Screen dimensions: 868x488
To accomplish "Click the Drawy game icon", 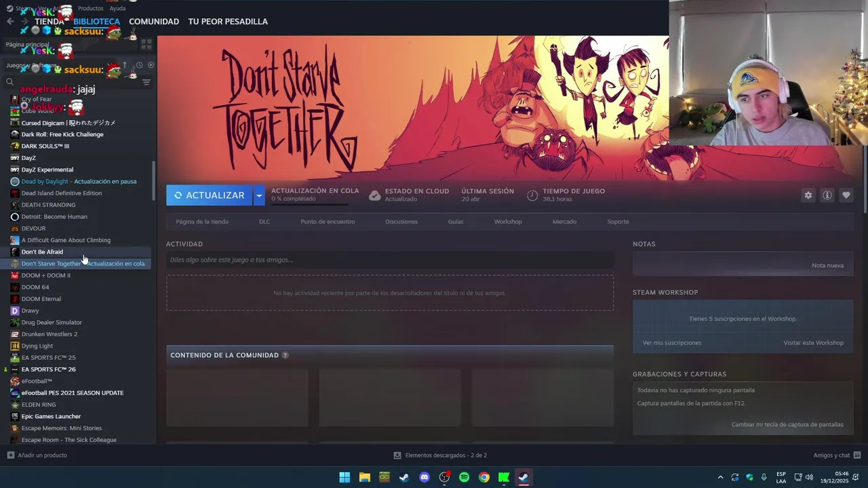I will [x=15, y=310].
